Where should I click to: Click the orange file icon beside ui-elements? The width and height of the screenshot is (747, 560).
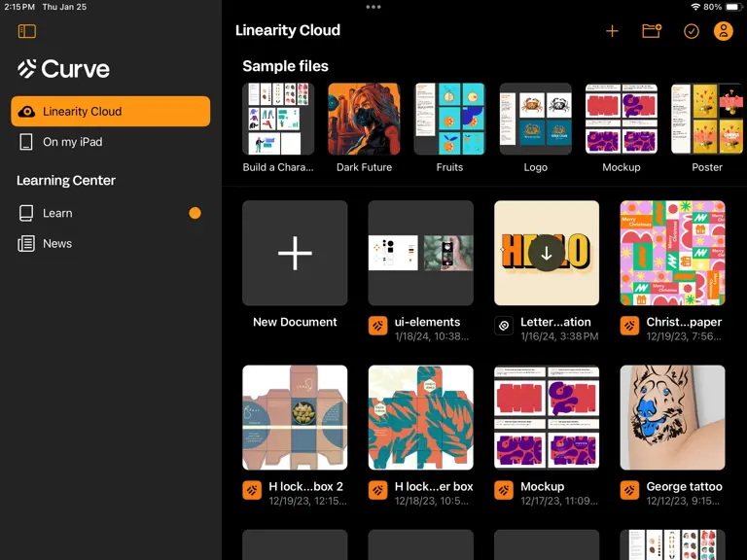pyautogui.click(x=377, y=326)
